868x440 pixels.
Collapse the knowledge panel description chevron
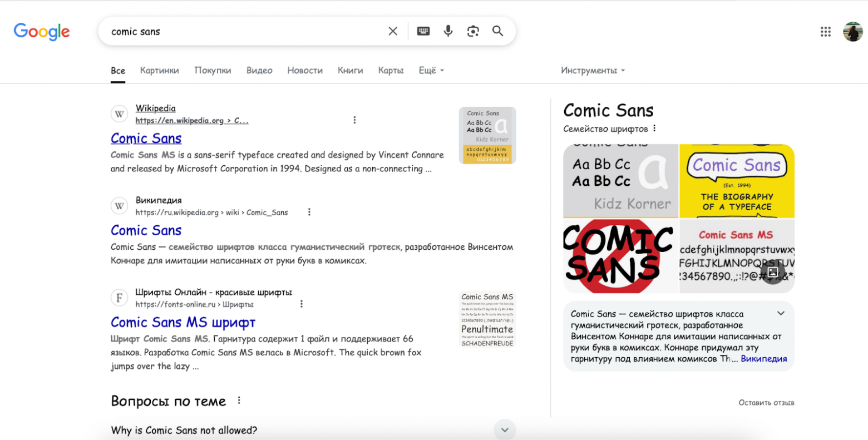pyautogui.click(x=780, y=313)
